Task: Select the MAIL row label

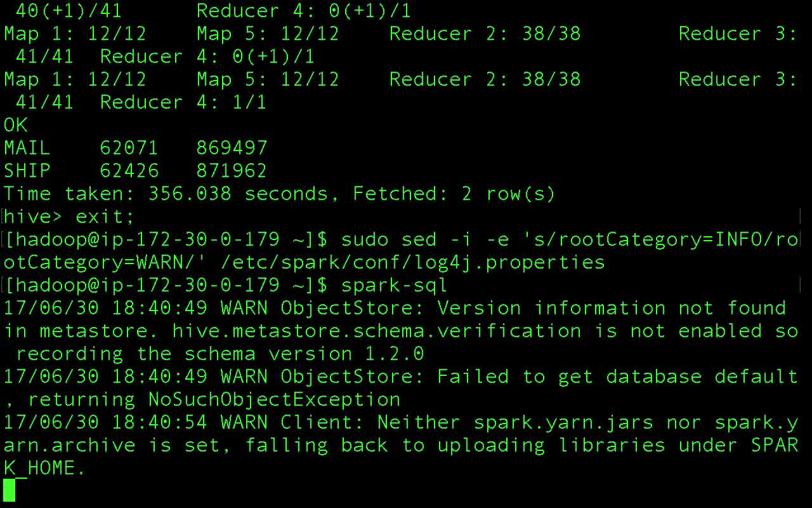Action: [x=27, y=149]
